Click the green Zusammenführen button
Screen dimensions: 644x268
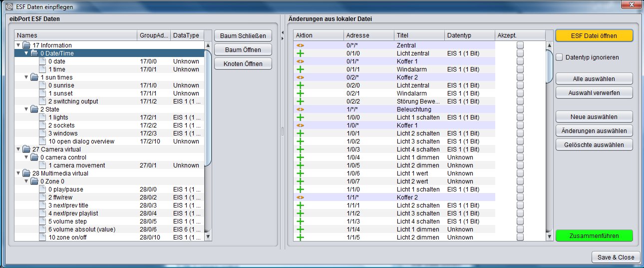[x=594, y=236]
